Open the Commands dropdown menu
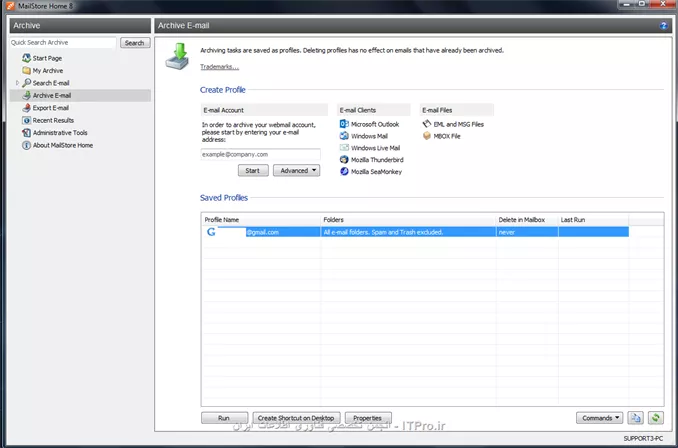 pos(599,418)
